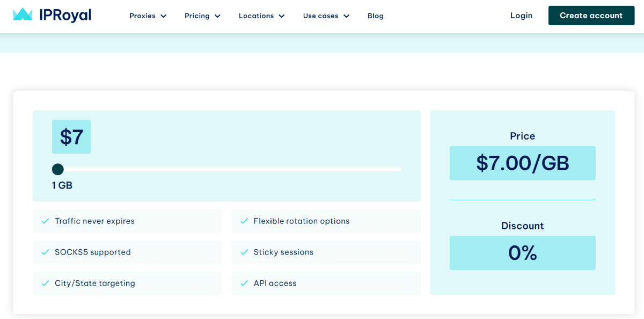644x319 pixels.
Task: Click the $7 total price badge
Action: point(71,137)
